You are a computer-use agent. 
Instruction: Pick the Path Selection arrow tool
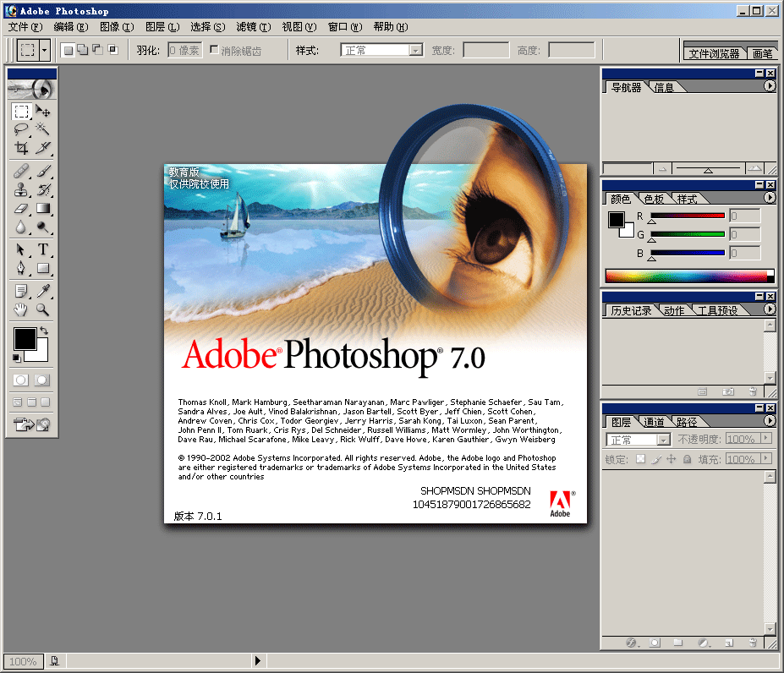[21, 249]
